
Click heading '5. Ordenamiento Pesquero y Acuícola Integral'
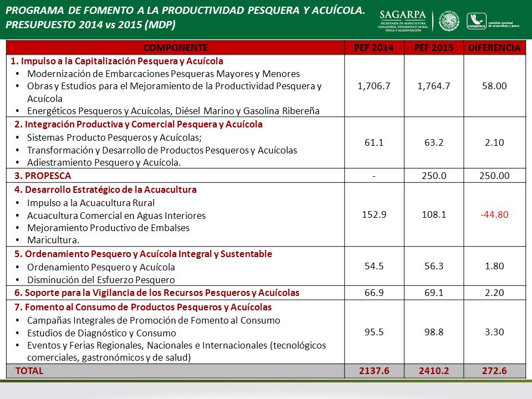[x=143, y=254]
